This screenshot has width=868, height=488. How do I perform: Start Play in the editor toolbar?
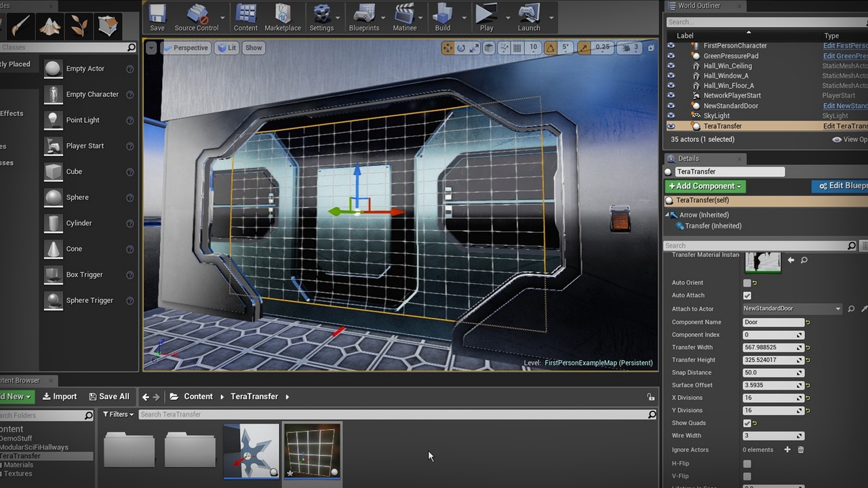tap(486, 18)
